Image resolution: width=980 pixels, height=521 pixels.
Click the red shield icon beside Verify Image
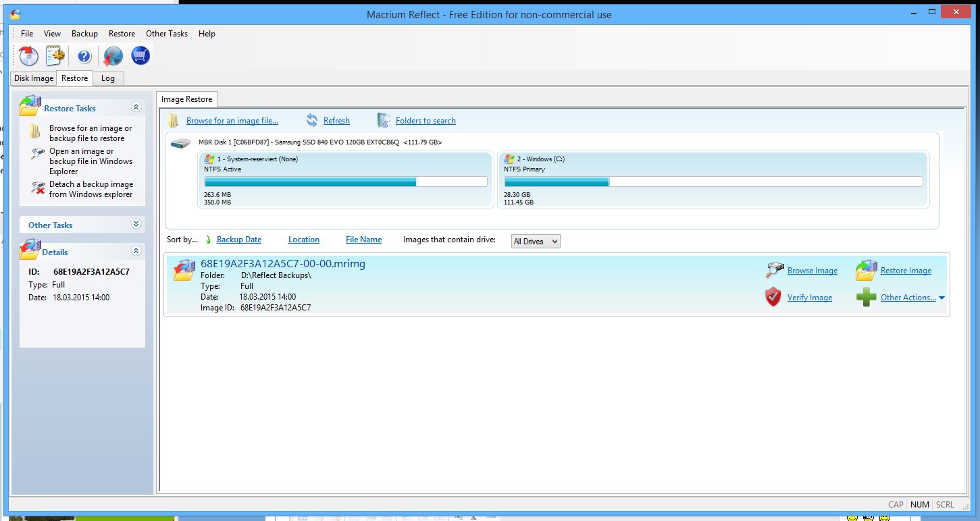click(773, 297)
